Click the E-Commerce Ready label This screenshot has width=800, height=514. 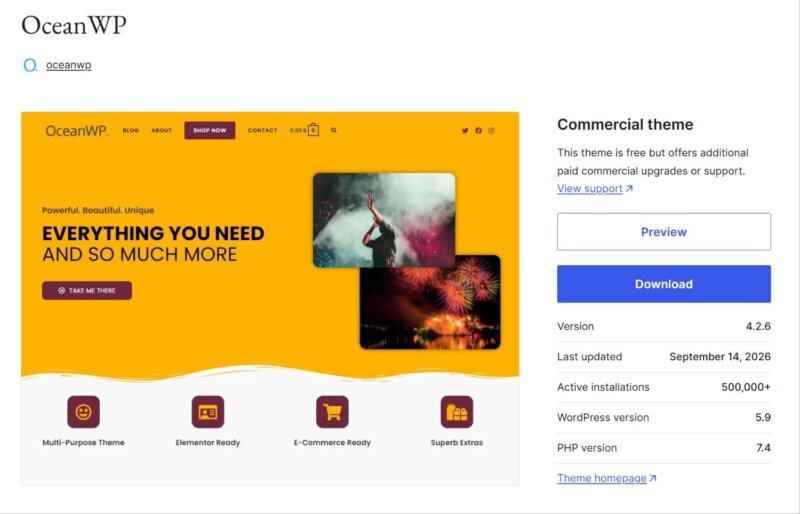(332, 443)
